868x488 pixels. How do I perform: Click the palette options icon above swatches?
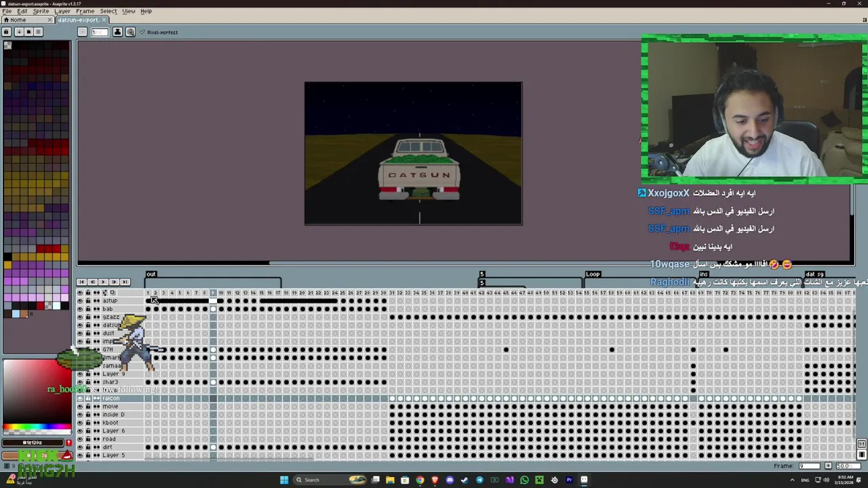pos(38,32)
